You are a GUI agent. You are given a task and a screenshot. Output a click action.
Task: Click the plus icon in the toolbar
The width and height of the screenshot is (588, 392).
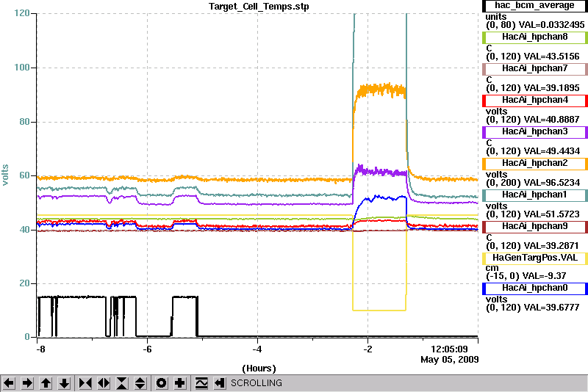[180, 383]
